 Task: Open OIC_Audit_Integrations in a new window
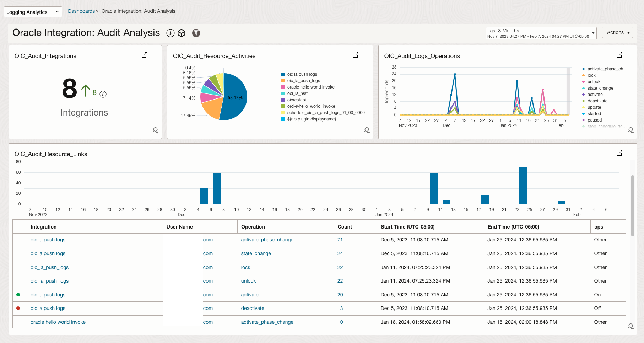tap(144, 55)
